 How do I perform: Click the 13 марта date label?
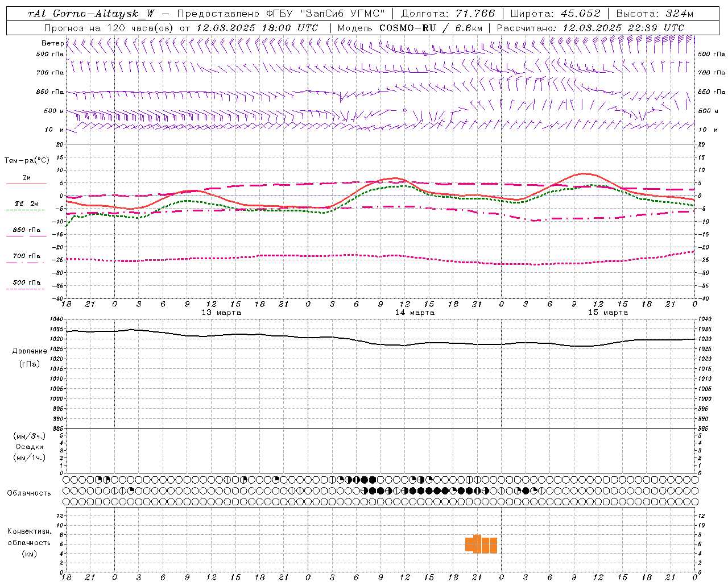(x=222, y=313)
